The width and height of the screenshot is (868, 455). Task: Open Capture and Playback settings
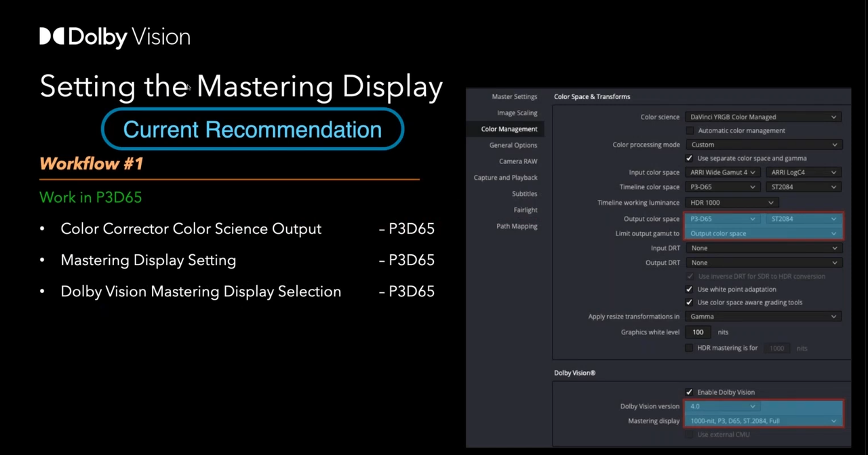[505, 178]
